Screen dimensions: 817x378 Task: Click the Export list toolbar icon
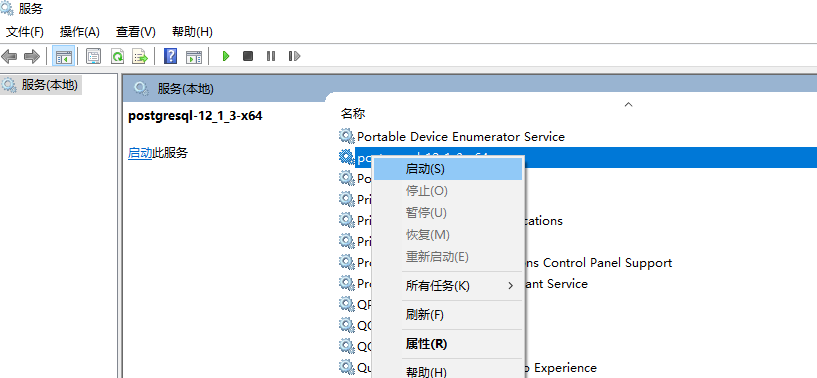[x=140, y=56]
